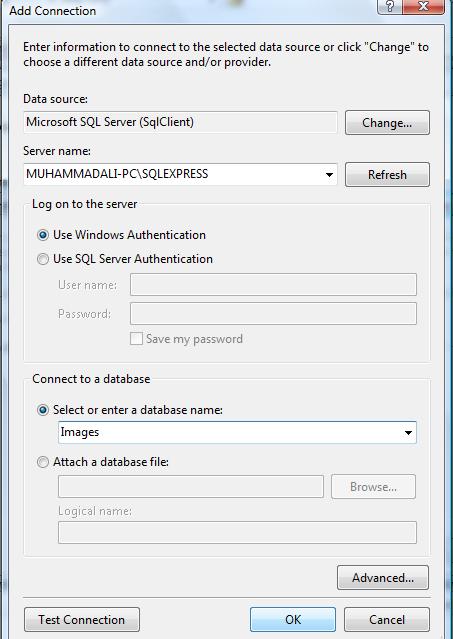Viewport: 453px width, 639px height.
Task: Click the title bar help question mark
Action: [389, 7]
